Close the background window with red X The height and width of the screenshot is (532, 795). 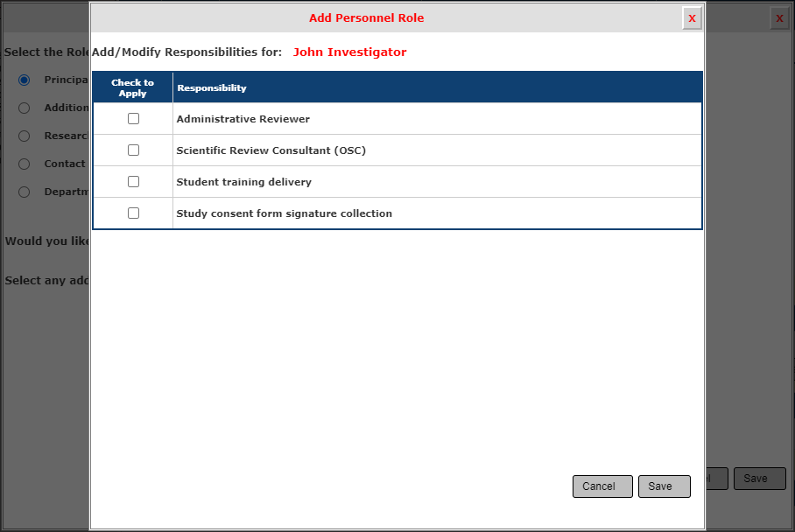pyautogui.click(x=780, y=18)
